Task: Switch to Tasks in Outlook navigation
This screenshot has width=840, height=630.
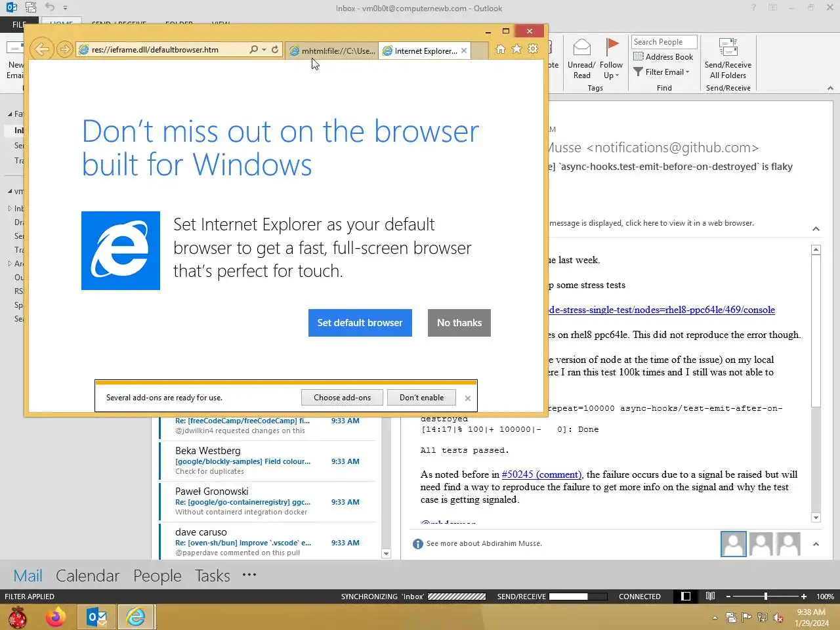Action: coord(213,576)
